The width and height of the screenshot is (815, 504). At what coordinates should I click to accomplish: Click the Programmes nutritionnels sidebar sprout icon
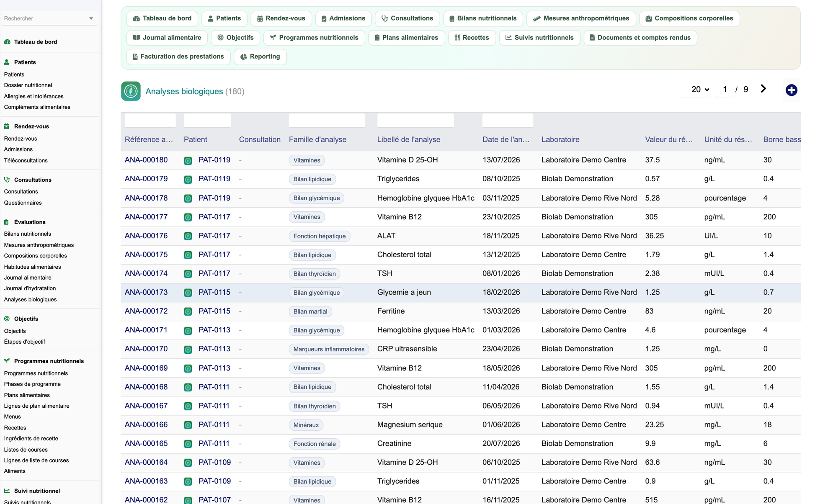click(x=7, y=361)
